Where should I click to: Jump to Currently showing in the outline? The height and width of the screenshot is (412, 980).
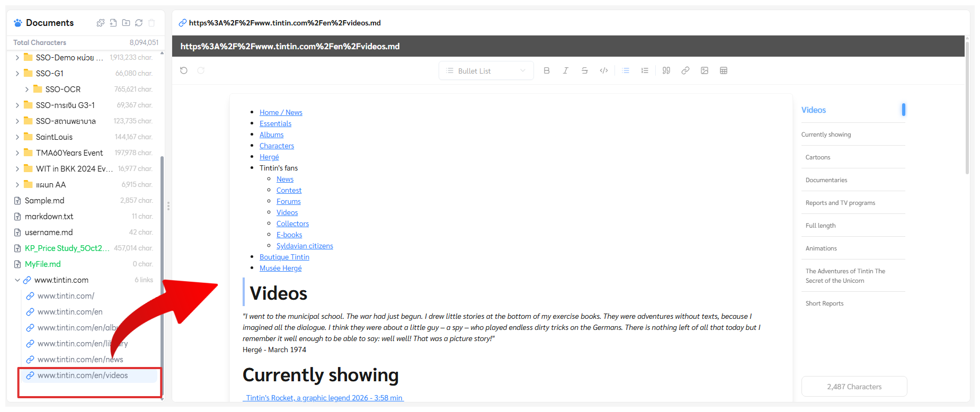click(826, 135)
